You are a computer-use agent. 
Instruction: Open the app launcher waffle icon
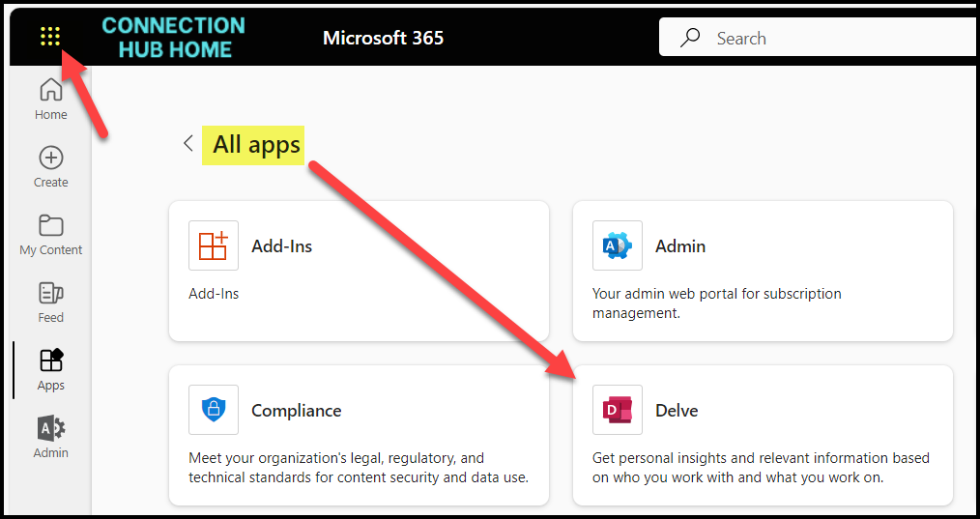[50, 38]
